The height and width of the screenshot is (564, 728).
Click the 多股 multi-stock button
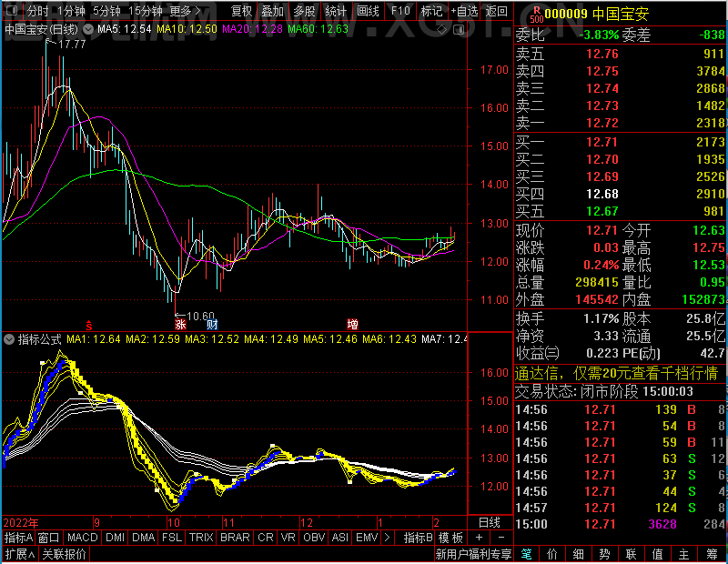click(304, 11)
